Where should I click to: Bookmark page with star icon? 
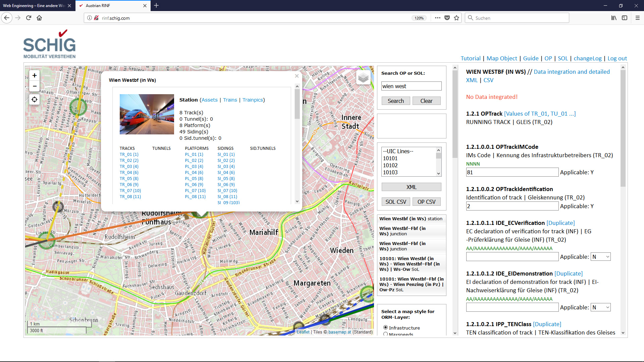pos(457,18)
